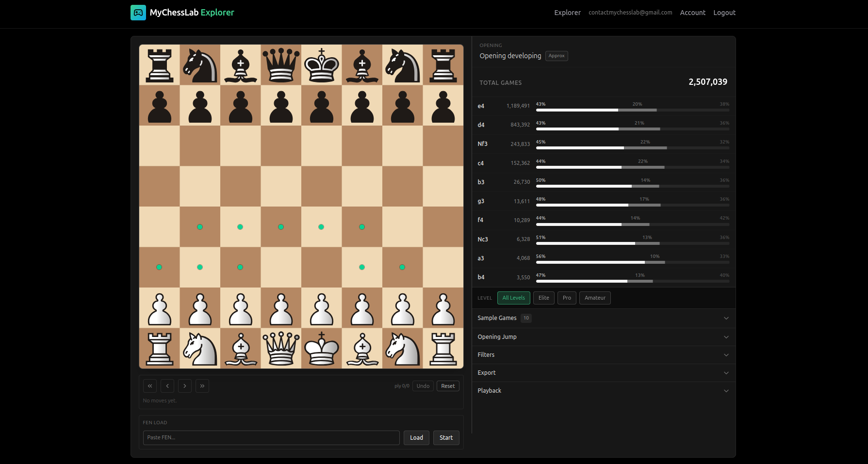This screenshot has height=464, width=868.
Task: Click the black queen piece
Action: [281, 65]
